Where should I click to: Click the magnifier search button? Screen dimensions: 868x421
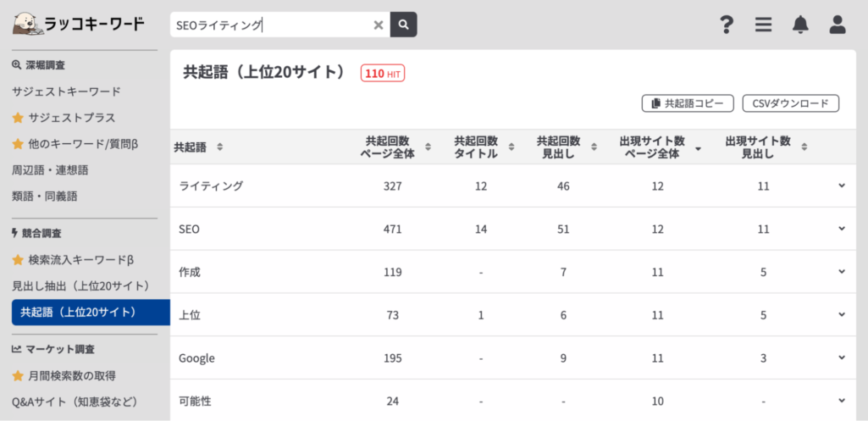click(404, 25)
